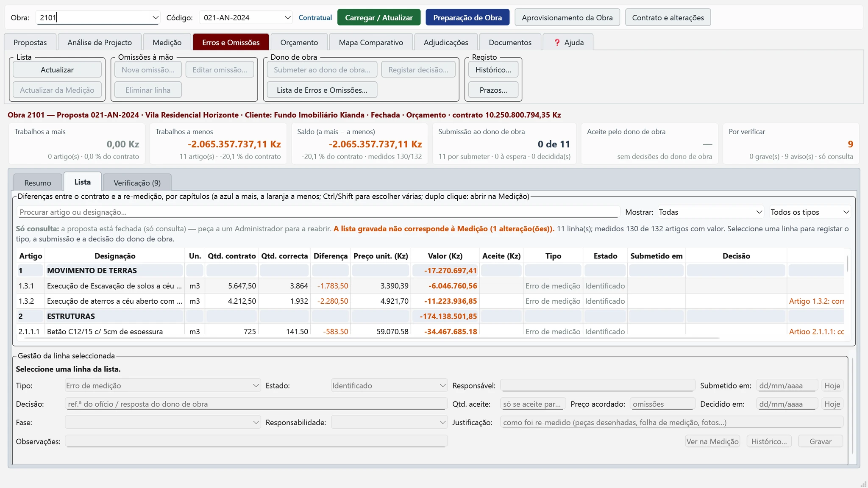This screenshot has width=868, height=488.
Task: Click the resize grip at window corner
Action: click(863, 484)
